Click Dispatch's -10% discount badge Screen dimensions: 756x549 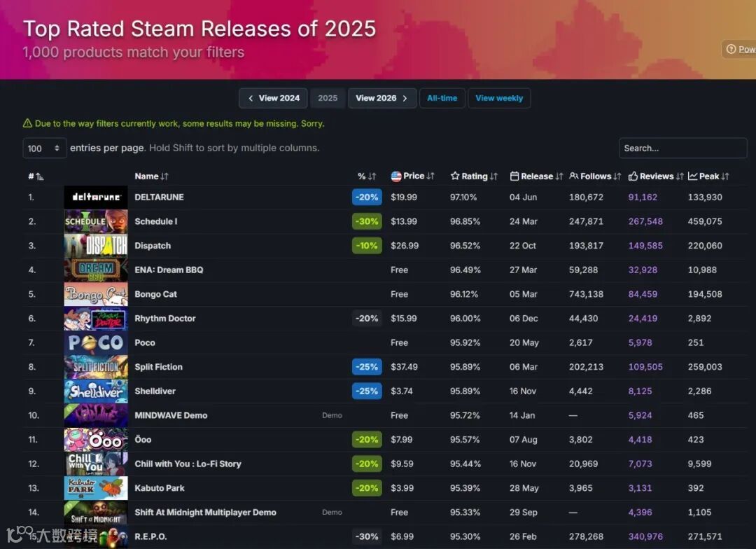pos(367,246)
